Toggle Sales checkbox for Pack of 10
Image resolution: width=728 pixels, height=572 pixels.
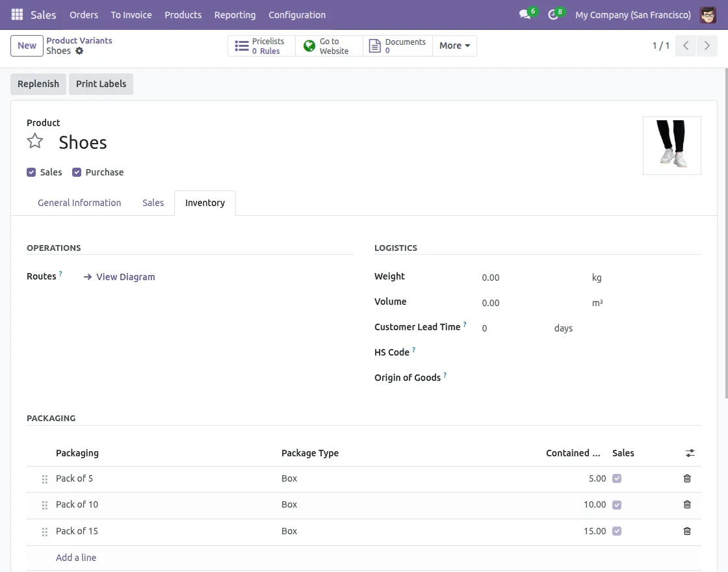tap(617, 505)
